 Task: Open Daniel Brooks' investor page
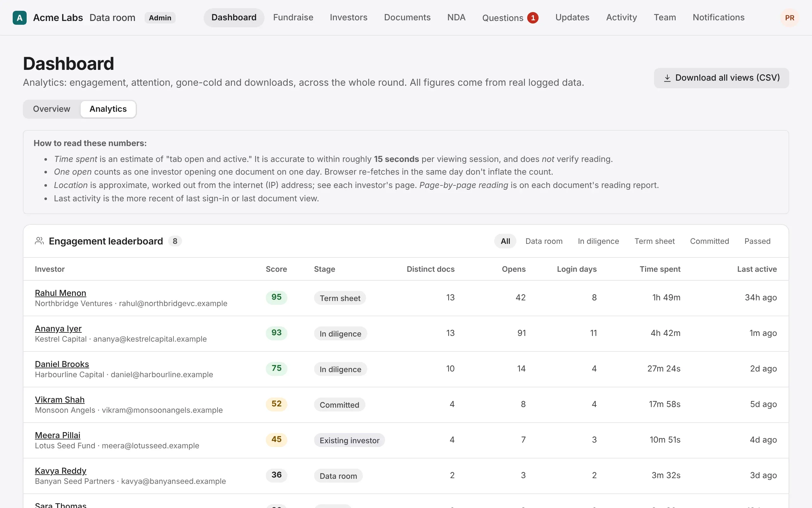[x=62, y=364]
